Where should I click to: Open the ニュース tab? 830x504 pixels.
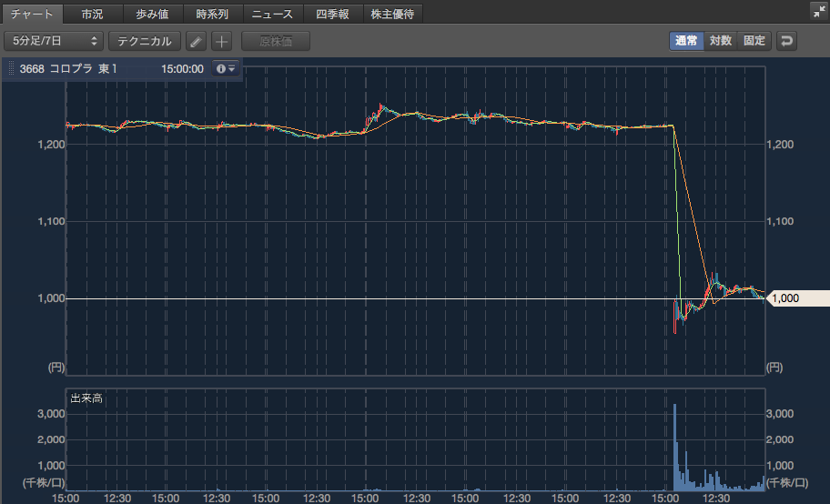(273, 14)
